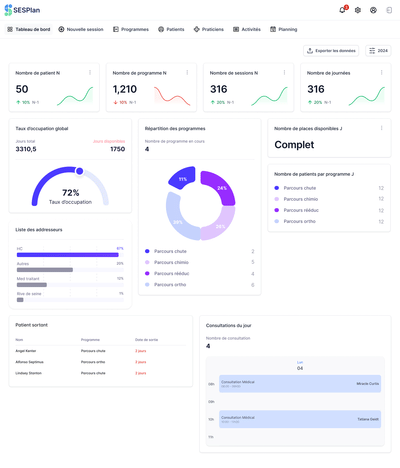The image size is (400, 468).
Task: Click the sessions 316 value
Action: click(219, 89)
